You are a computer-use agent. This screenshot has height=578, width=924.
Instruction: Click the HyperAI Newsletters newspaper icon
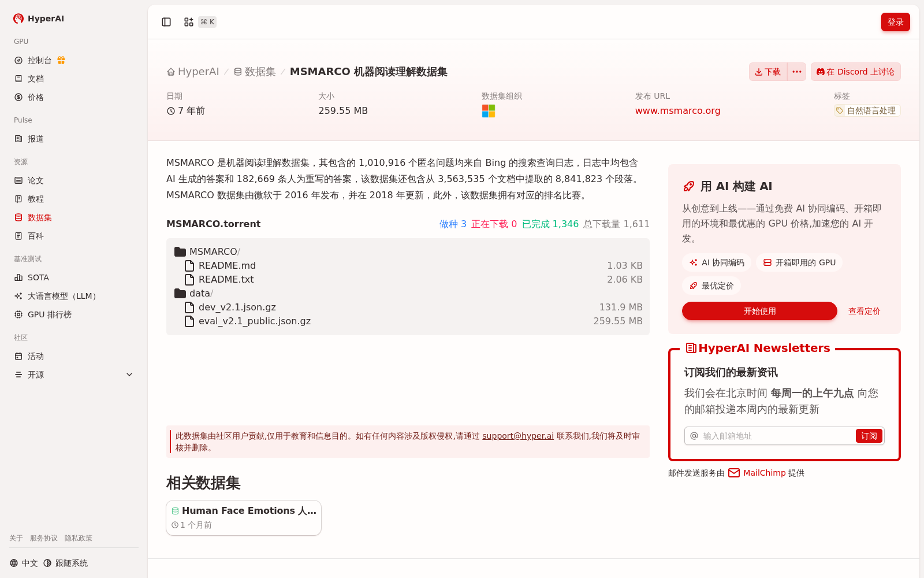(x=691, y=348)
